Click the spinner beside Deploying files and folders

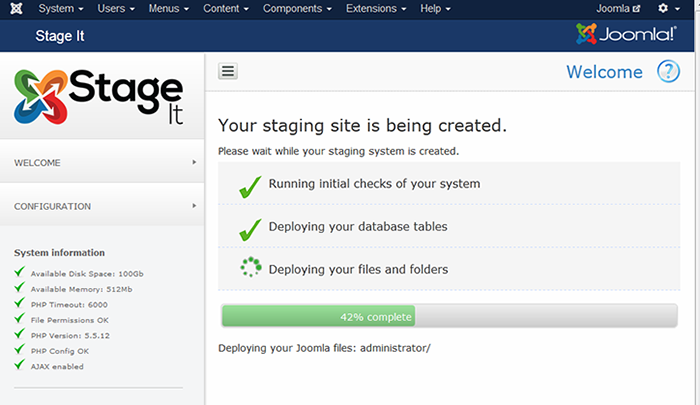tap(251, 267)
